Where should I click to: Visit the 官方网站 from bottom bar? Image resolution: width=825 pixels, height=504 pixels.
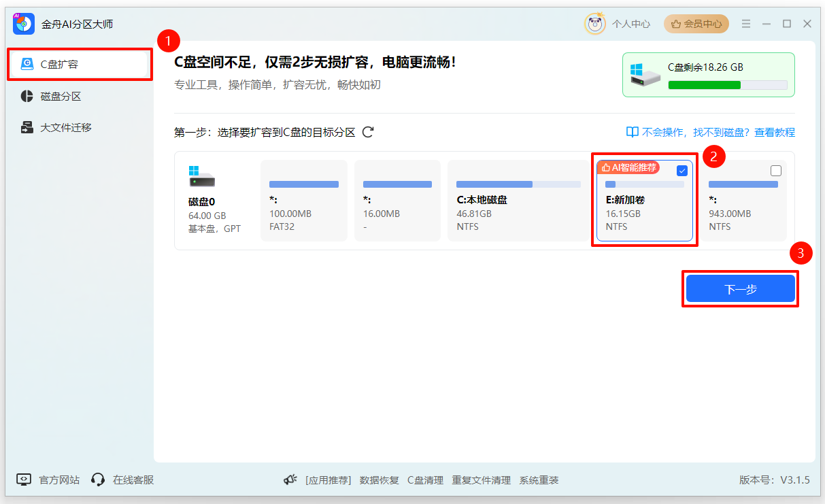pyautogui.click(x=51, y=480)
